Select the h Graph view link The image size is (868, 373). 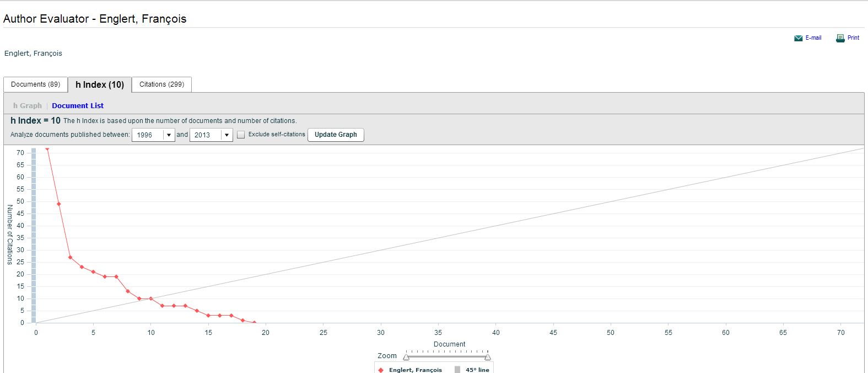(28, 105)
